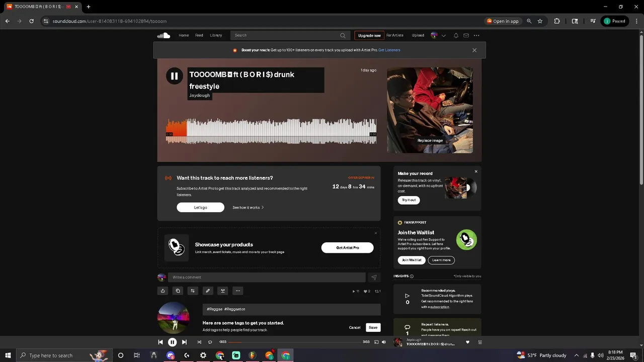
Task: Open the track's more options ellipsis
Action: (238, 291)
